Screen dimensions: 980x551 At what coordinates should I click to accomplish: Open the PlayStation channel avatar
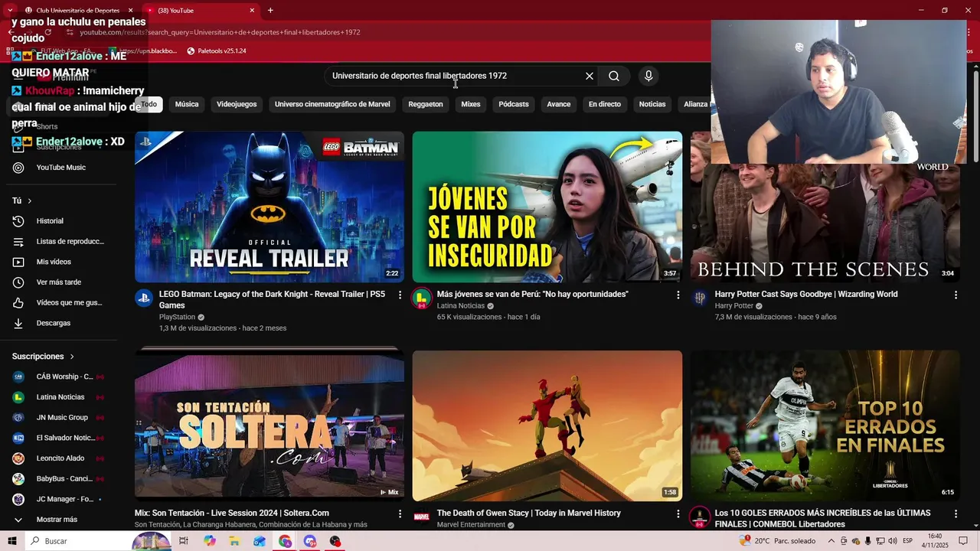(x=144, y=298)
